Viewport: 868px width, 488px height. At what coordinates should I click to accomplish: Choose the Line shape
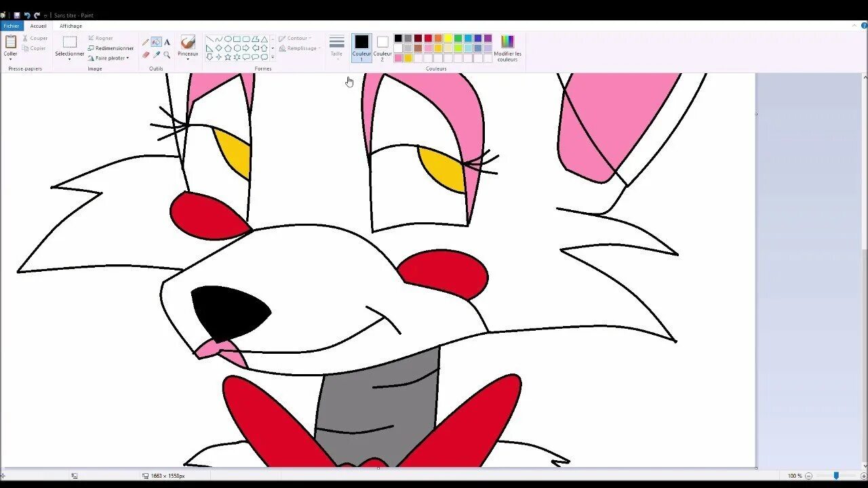pyautogui.click(x=210, y=39)
